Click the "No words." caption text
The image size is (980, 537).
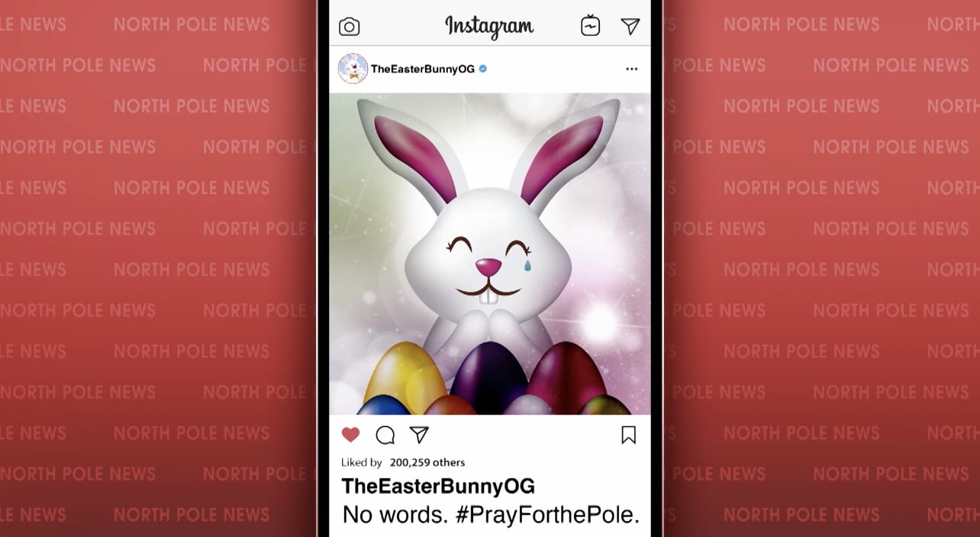pos(395,514)
